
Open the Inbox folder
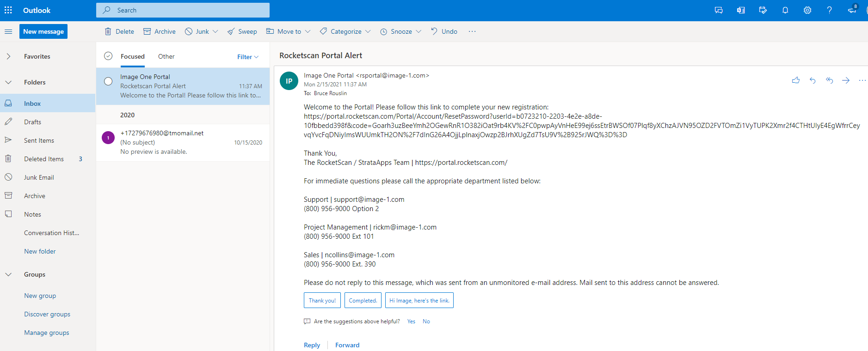[x=48, y=103]
